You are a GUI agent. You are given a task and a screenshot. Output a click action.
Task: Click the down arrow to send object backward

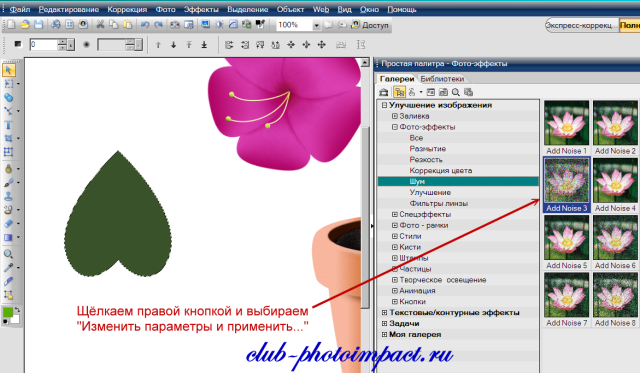click(173, 45)
